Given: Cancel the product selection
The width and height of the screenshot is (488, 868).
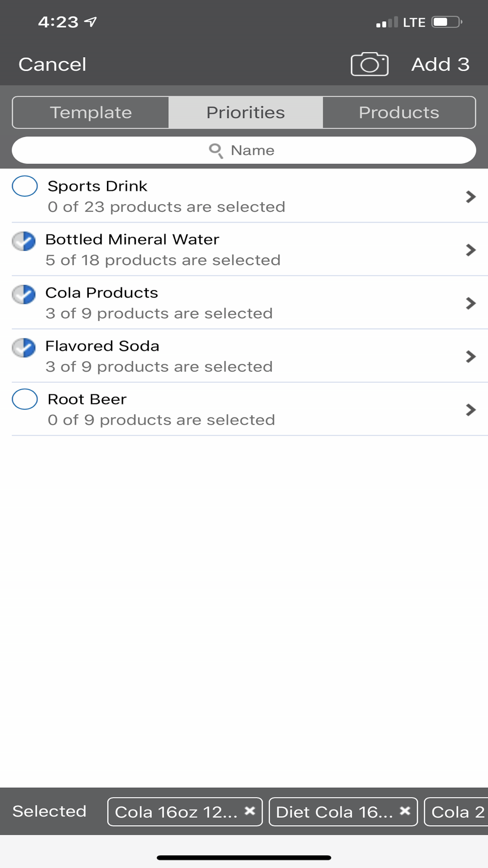Looking at the screenshot, I should (52, 64).
